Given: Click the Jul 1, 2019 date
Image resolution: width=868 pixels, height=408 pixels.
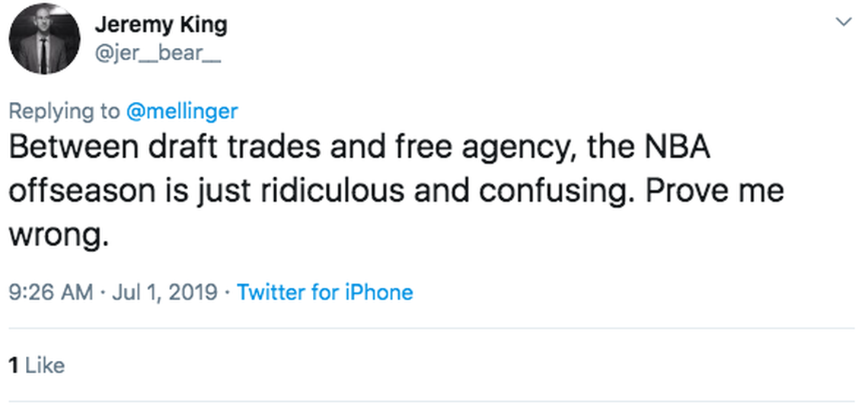Looking at the screenshot, I should click(x=164, y=292).
